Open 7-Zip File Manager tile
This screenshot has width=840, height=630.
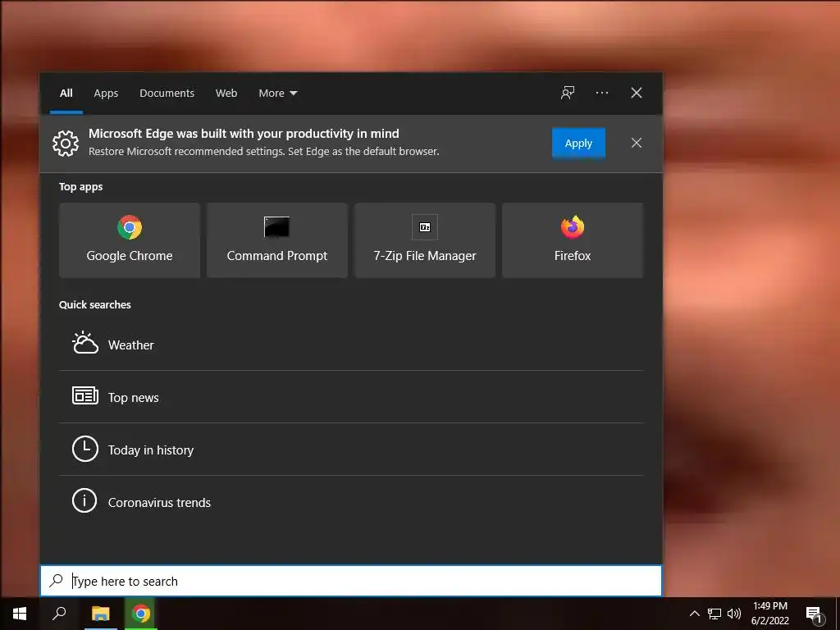coord(425,240)
